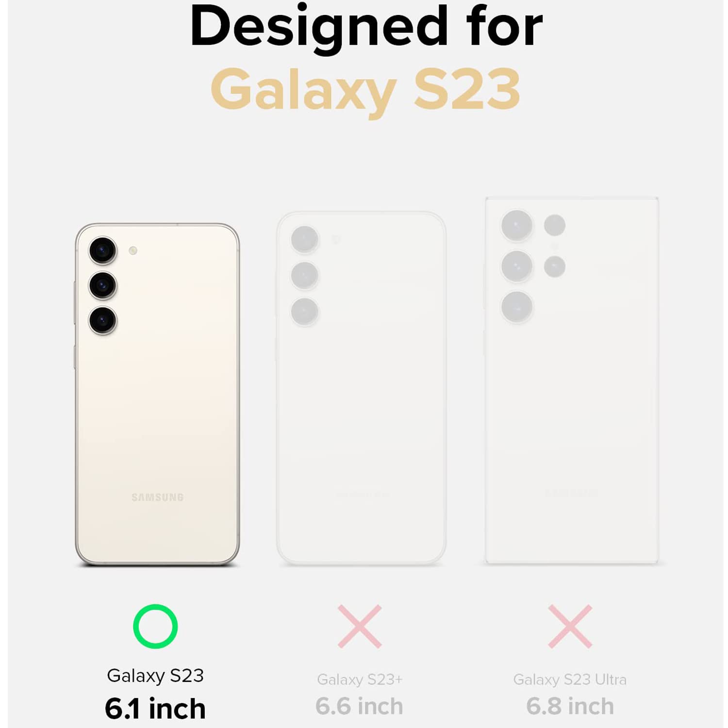This screenshot has width=728, height=728.
Task: Click the flash LED on Galaxy S23
Action: [133, 250]
